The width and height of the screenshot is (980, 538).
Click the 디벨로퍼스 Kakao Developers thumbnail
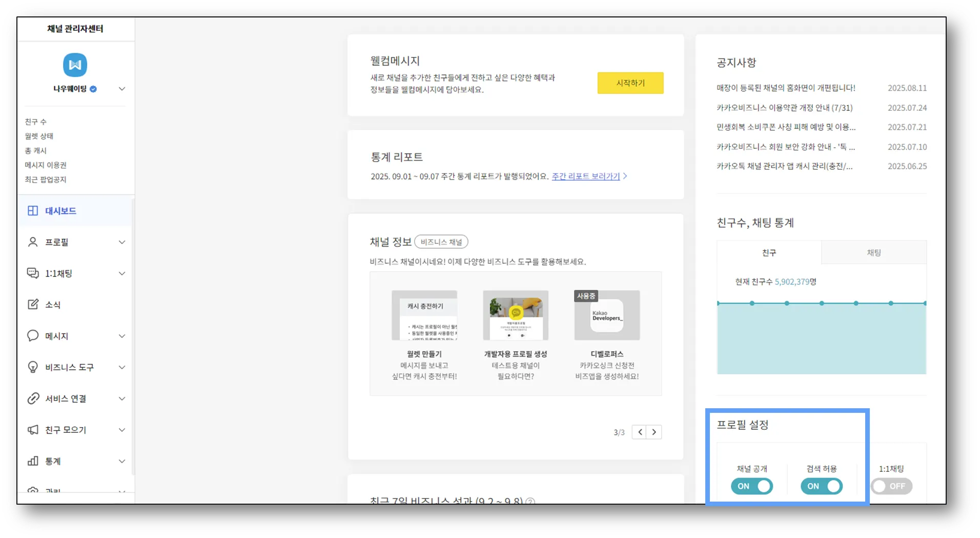[x=607, y=315]
